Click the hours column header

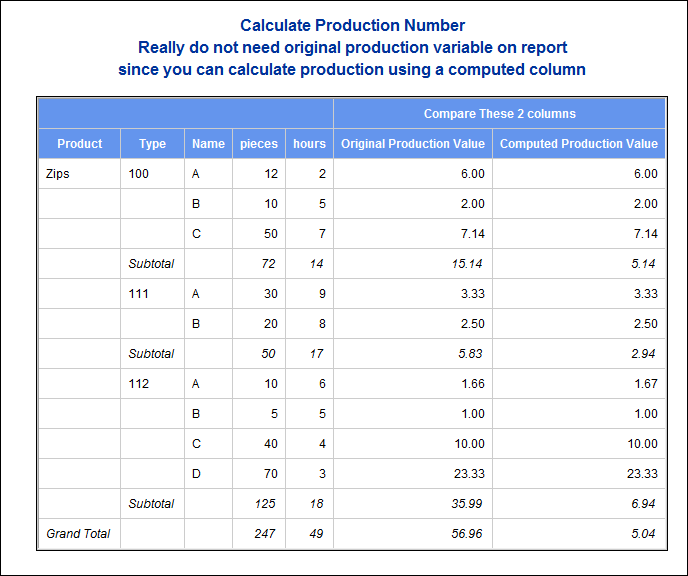click(309, 143)
